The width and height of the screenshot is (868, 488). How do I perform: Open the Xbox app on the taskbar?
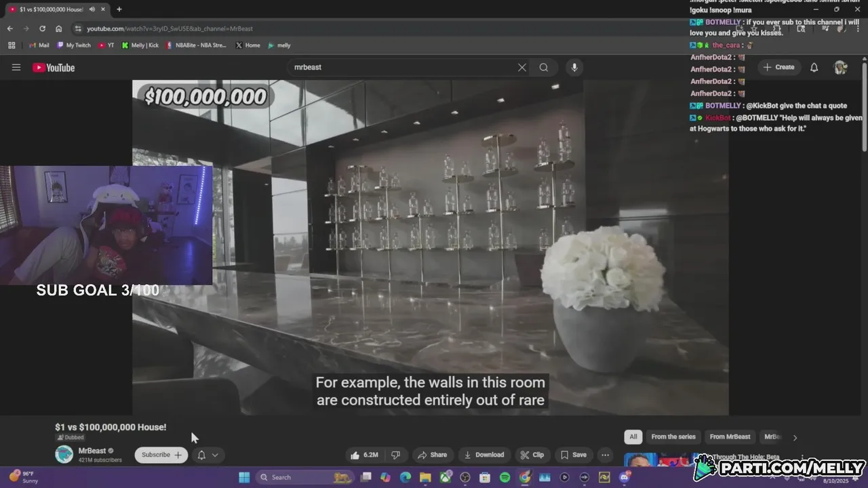tap(446, 477)
